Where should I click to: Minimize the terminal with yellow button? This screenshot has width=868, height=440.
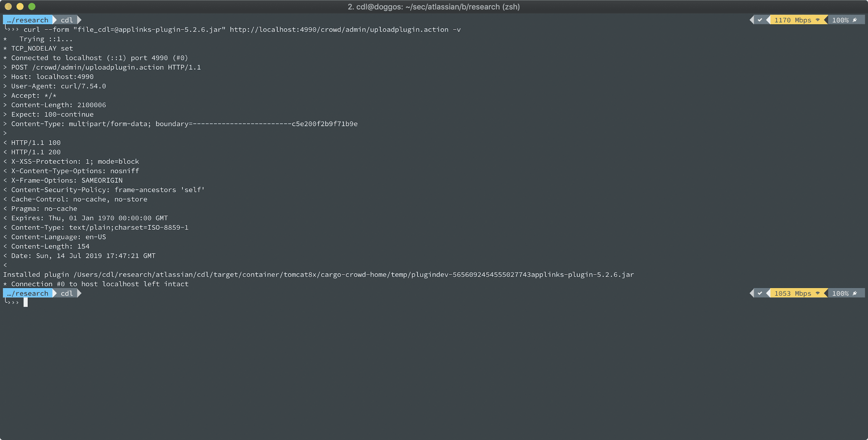click(x=20, y=7)
